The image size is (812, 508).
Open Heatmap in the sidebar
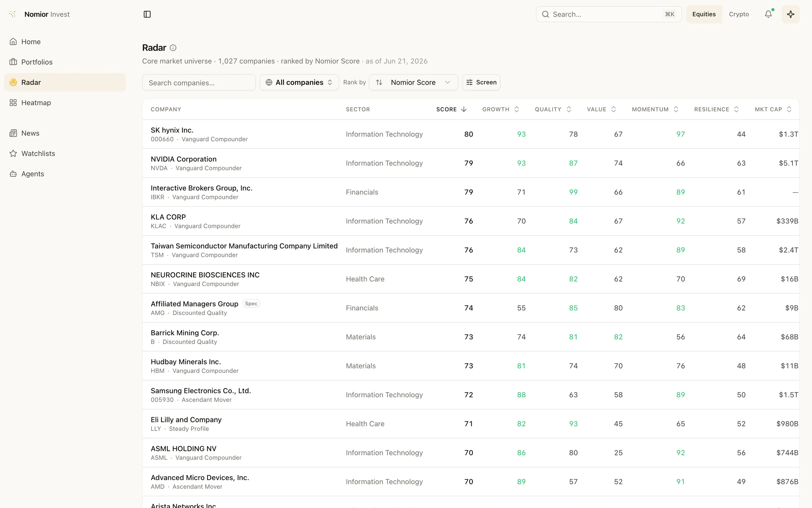point(65,103)
